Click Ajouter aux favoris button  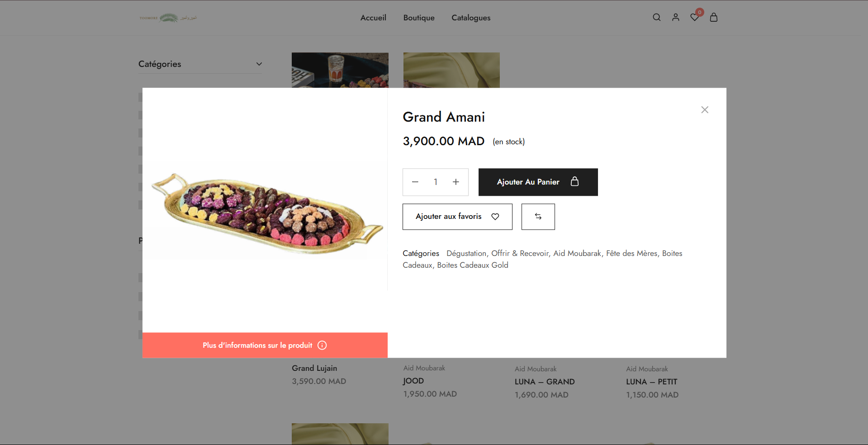457,217
